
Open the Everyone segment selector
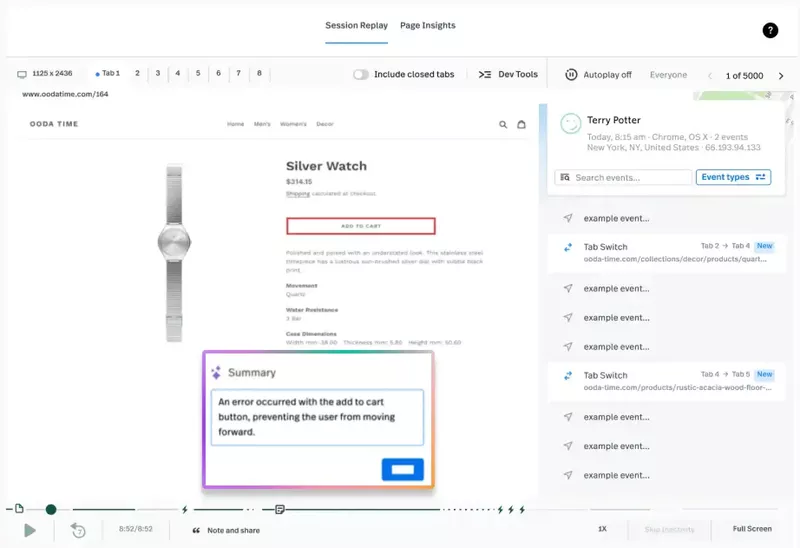668,75
